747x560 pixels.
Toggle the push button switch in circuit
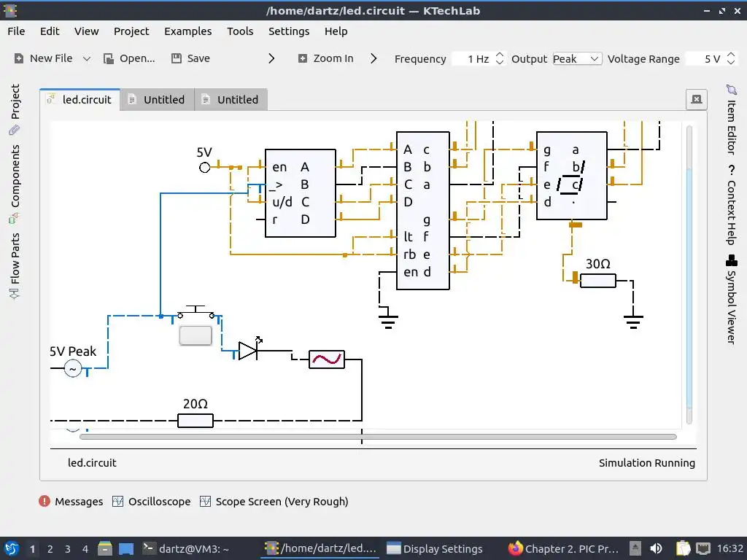point(196,335)
